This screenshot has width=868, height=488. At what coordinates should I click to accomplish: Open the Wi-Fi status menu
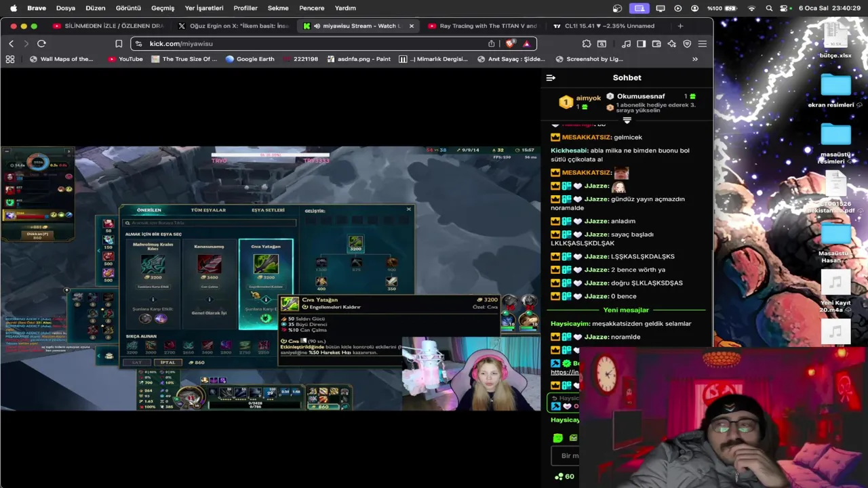pyautogui.click(x=751, y=8)
